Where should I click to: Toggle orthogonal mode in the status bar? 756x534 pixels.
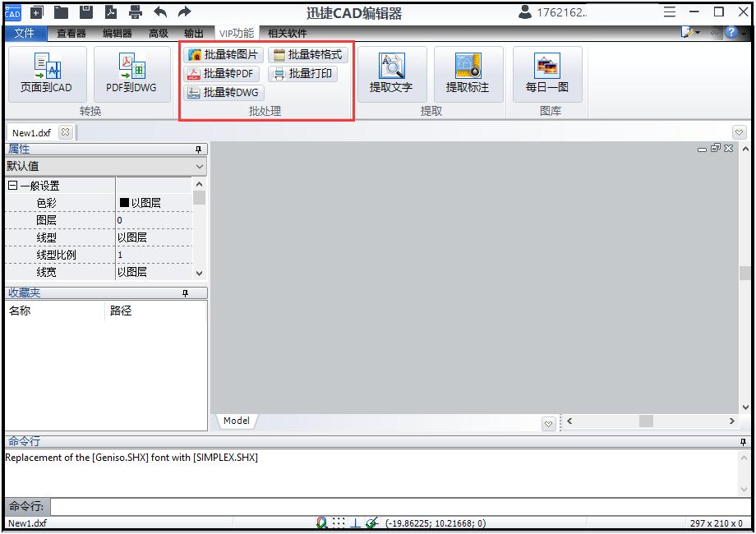[354, 521]
